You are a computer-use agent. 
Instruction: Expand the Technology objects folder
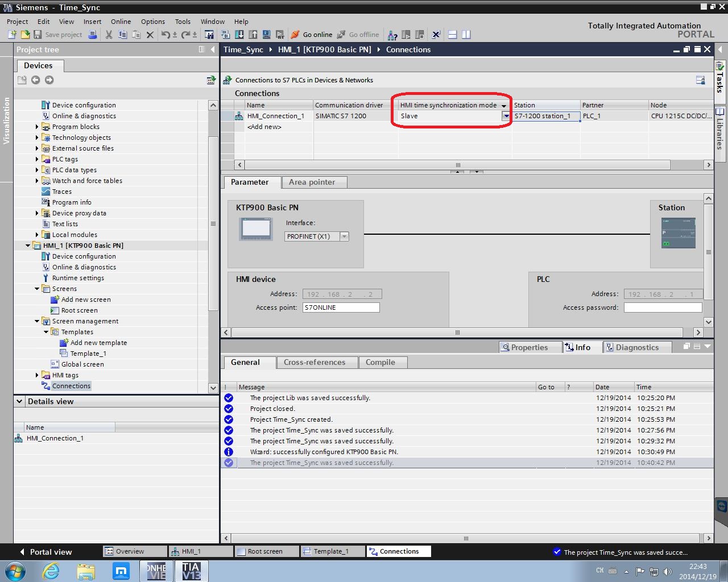point(37,138)
